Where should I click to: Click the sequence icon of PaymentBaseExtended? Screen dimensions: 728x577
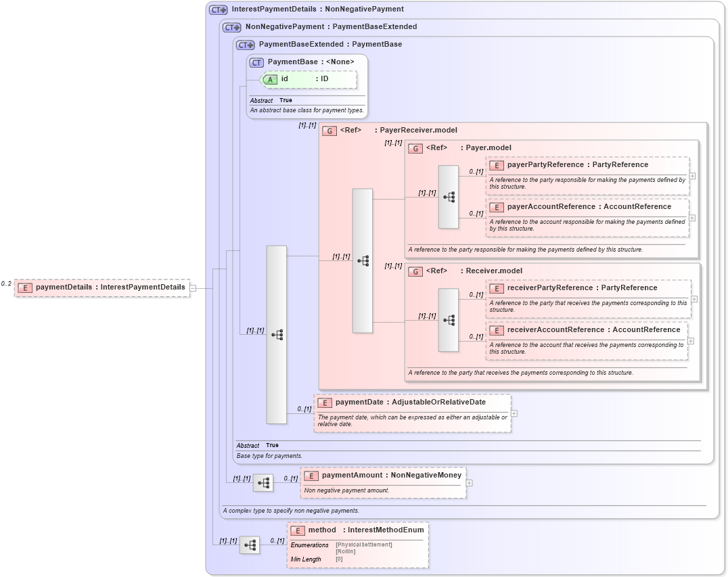(277, 335)
